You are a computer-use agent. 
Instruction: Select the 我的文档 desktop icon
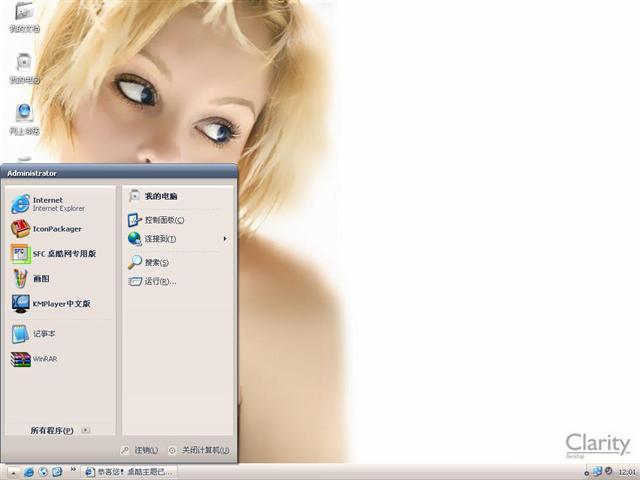click(24, 17)
